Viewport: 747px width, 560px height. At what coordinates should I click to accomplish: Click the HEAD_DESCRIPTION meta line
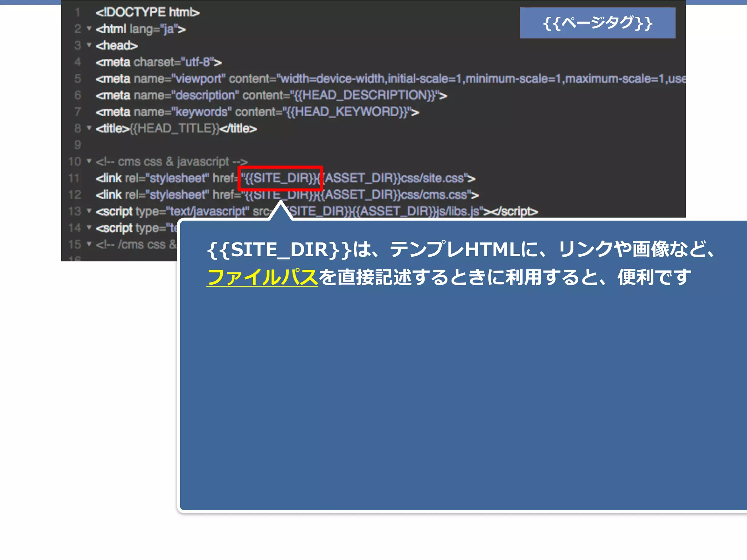271,96
